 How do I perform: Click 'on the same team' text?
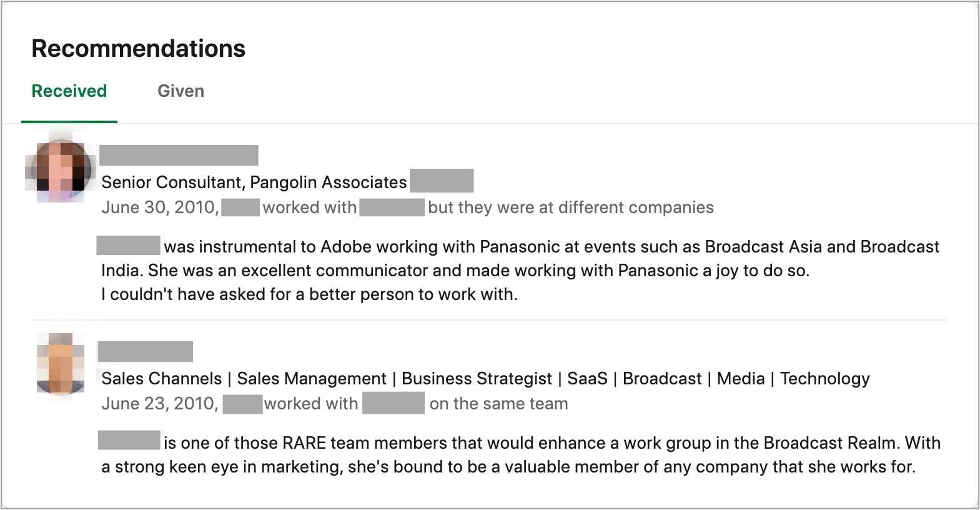click(x=498, y=404)
